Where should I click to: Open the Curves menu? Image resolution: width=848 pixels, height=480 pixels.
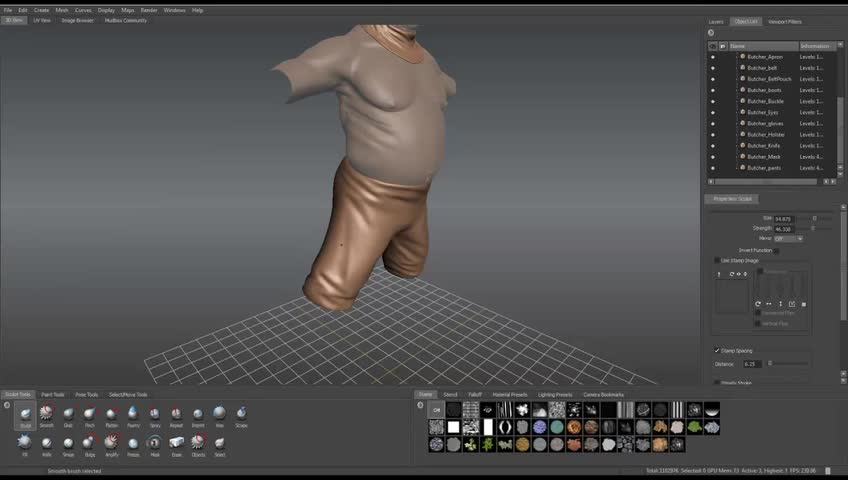coord(83,10)
